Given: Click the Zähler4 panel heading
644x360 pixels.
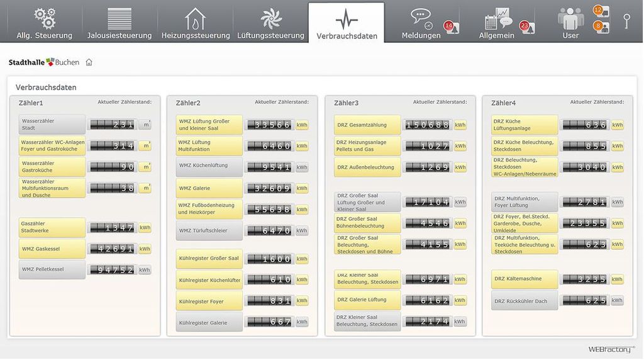Looking at the screenshot, I should tap(503, 103).
